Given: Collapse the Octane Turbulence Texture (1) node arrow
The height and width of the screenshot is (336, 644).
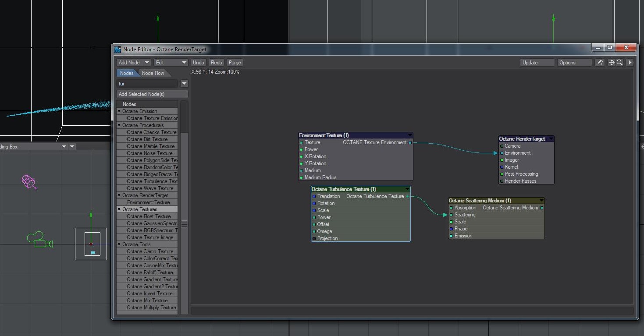Looking at the screenshot, I should pyautogui.click(x=407, y=189).
